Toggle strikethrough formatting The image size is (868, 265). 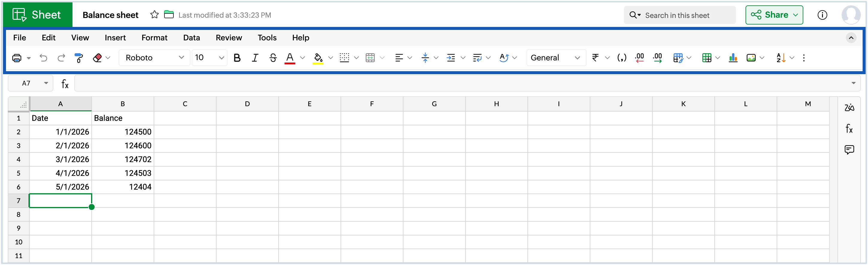tap(273, 58)
